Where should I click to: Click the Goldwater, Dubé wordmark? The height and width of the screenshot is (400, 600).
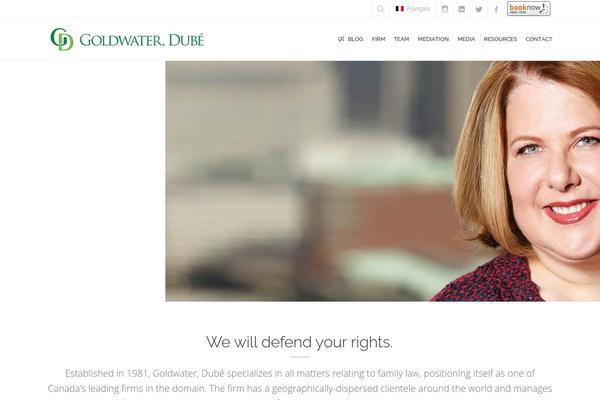142,40
